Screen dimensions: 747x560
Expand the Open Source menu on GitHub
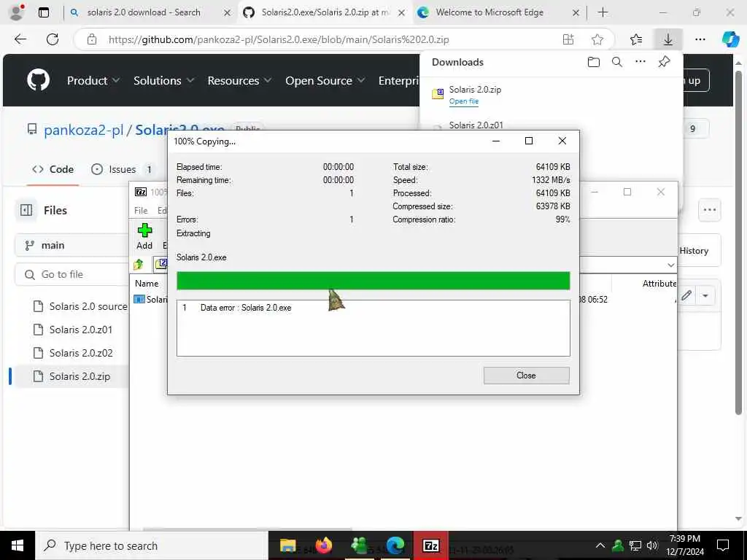325,80
